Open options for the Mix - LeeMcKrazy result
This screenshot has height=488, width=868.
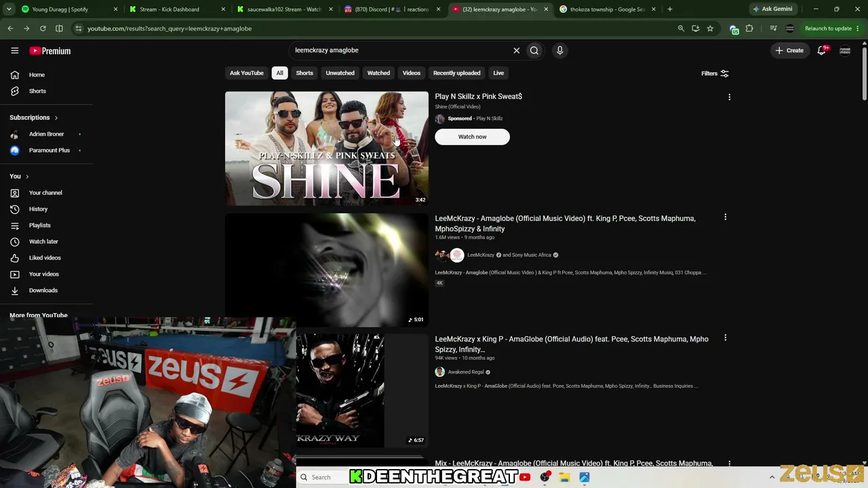click(729, 464)
